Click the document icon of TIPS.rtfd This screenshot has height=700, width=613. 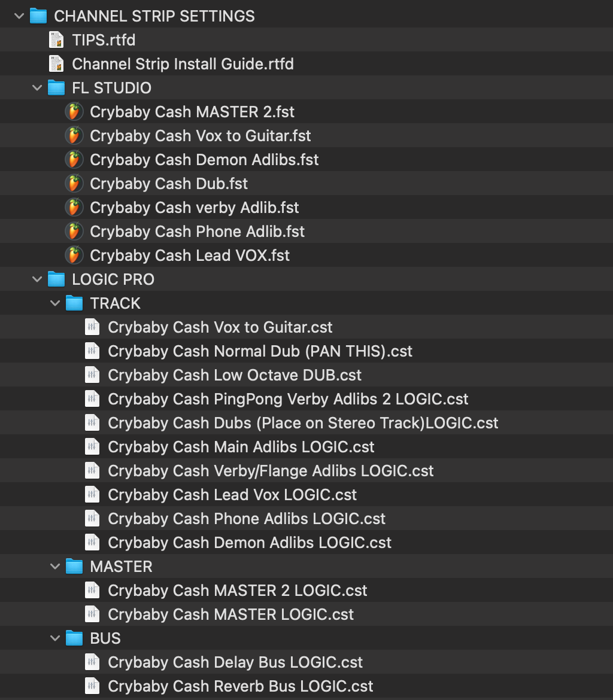(56, 40)
